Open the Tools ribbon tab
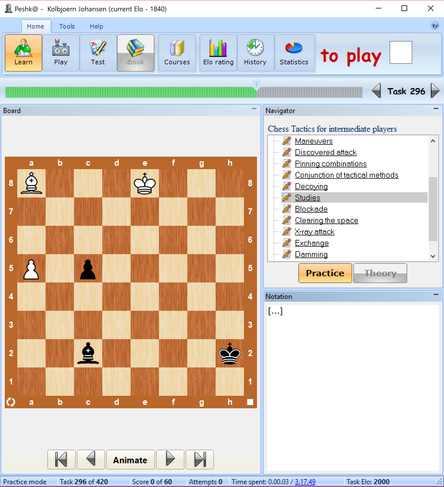The height and width of the screenshot is (487, 444). click(x=67, y=26)
